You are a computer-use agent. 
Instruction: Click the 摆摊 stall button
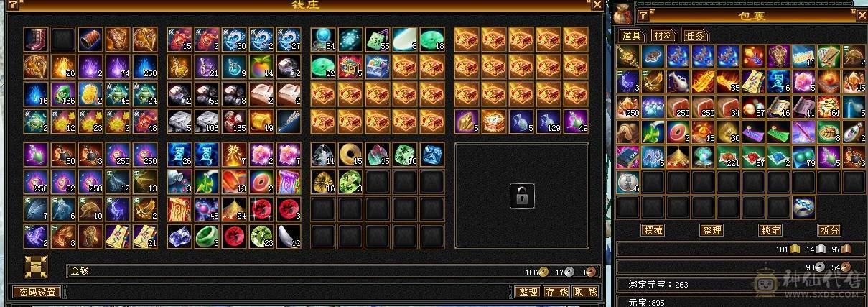[652, 231]
